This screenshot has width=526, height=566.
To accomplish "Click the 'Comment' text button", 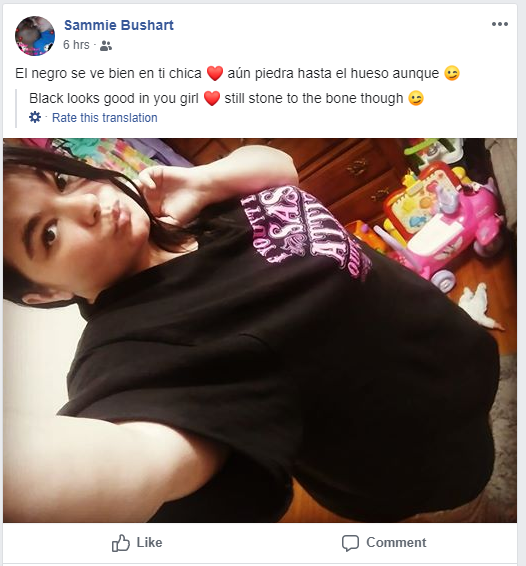I will tap(396, 543).
